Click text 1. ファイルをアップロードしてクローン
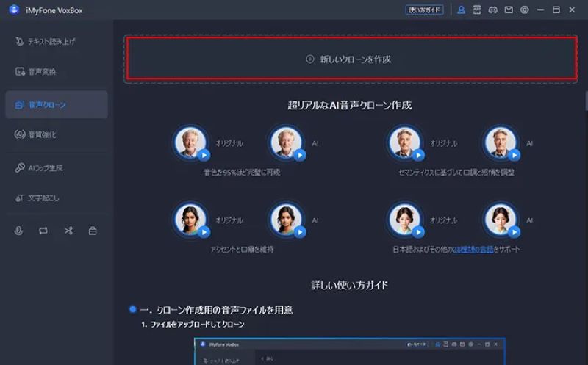Screen dimensions: 588x365 (x=193, y=324)
